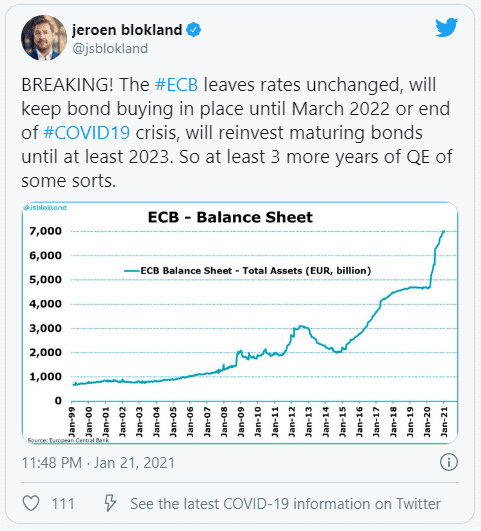Viewport: 481px width, 531px height.
Task: Open the #COVID19 hashtag link
Action: 87,132
